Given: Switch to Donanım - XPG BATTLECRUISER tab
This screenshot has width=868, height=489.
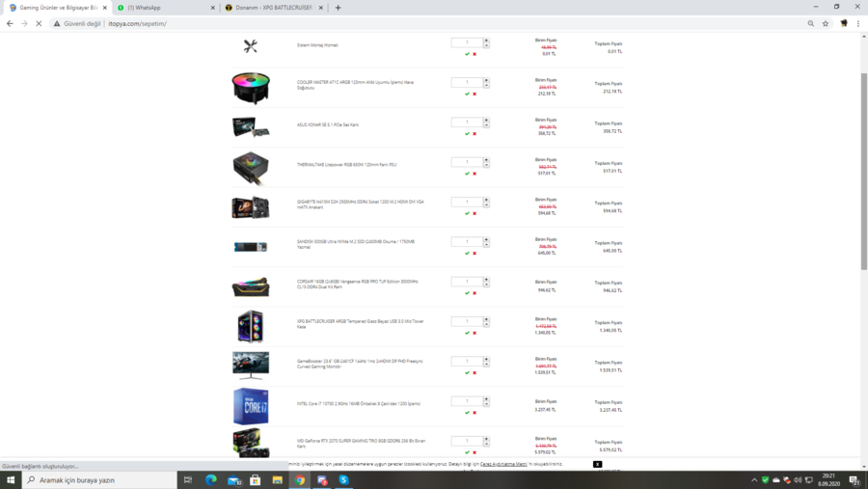Looking at the screenshot, I should pos(274,8).
